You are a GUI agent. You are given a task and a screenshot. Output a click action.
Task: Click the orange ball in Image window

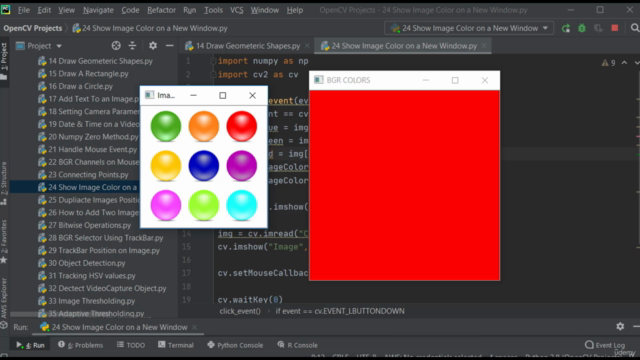coord(204,126)
